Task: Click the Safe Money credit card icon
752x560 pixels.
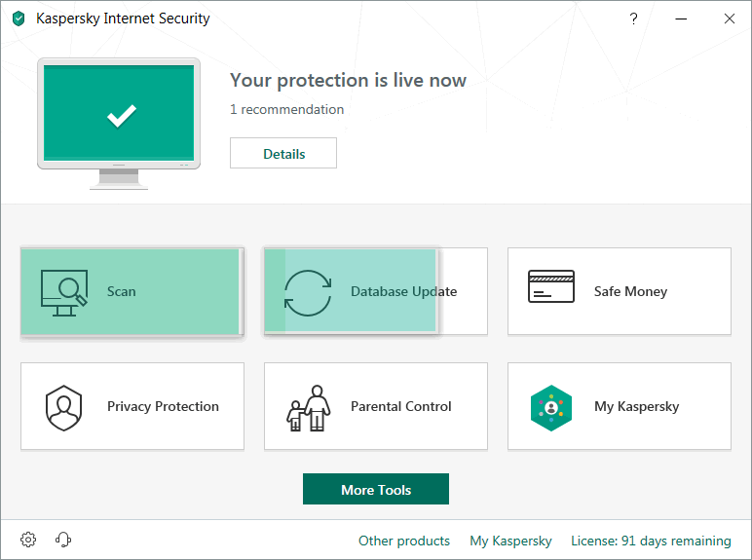Action: (x=551, y=286)
